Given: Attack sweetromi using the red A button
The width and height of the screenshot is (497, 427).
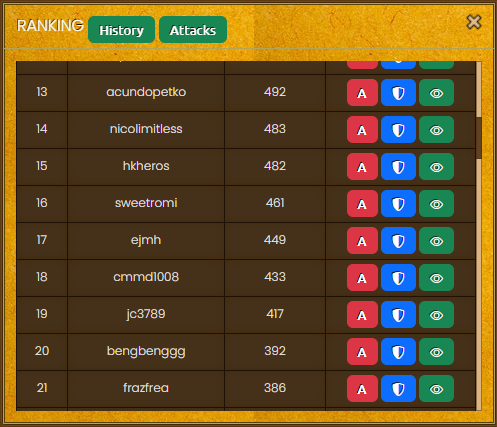Looking at the screenshot, I should tap(362, 204).
